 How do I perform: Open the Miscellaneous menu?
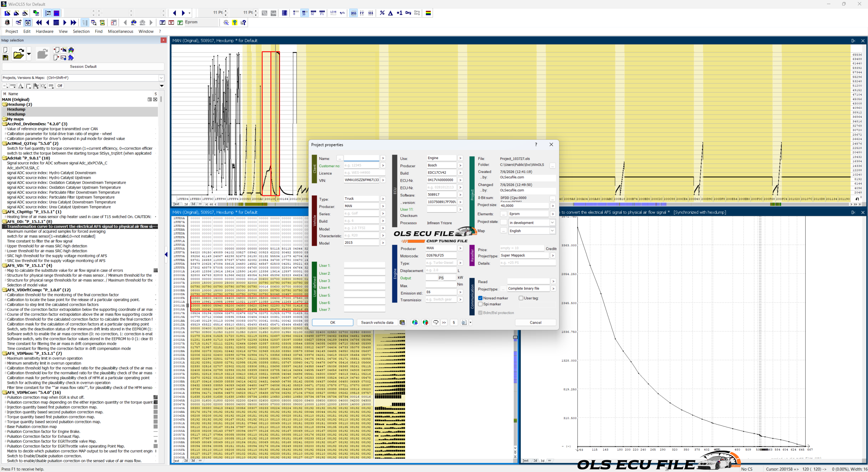coord(120,31)
